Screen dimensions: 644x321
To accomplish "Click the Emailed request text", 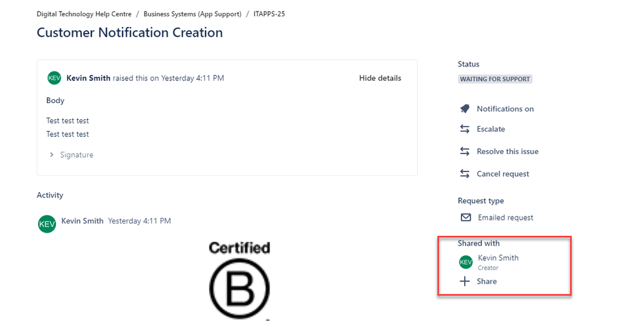I will (x=505, y=218).
